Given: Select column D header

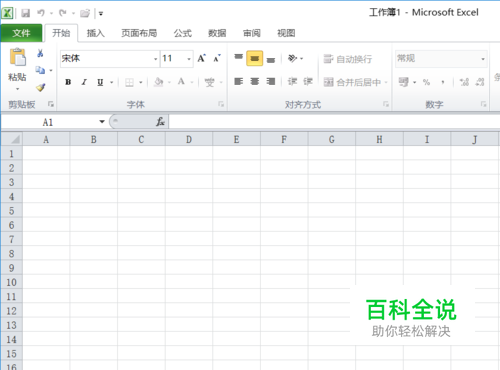Looking at the screenshot, I should click(189, 139).
